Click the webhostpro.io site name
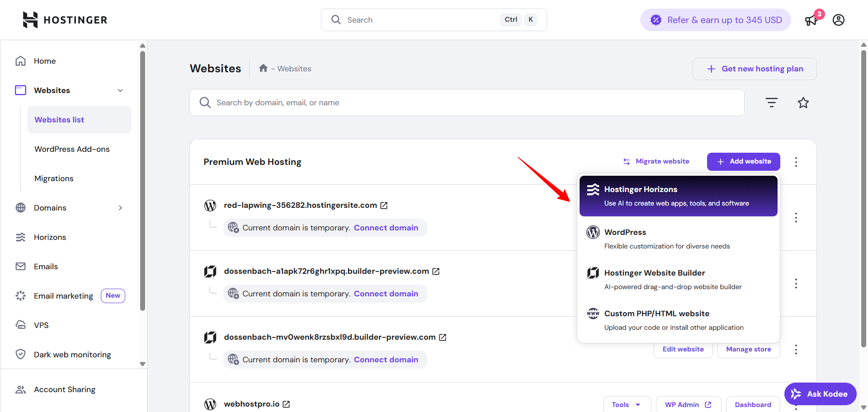868x412 pixels. click(251, 404)
